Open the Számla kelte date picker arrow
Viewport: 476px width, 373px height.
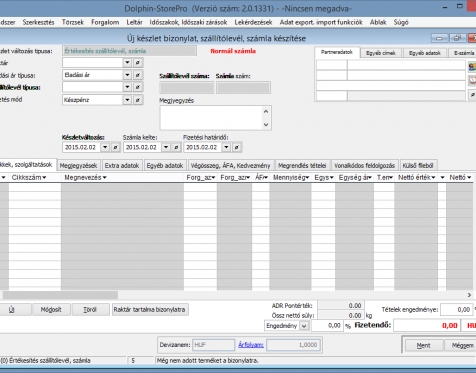coord(166,147)
